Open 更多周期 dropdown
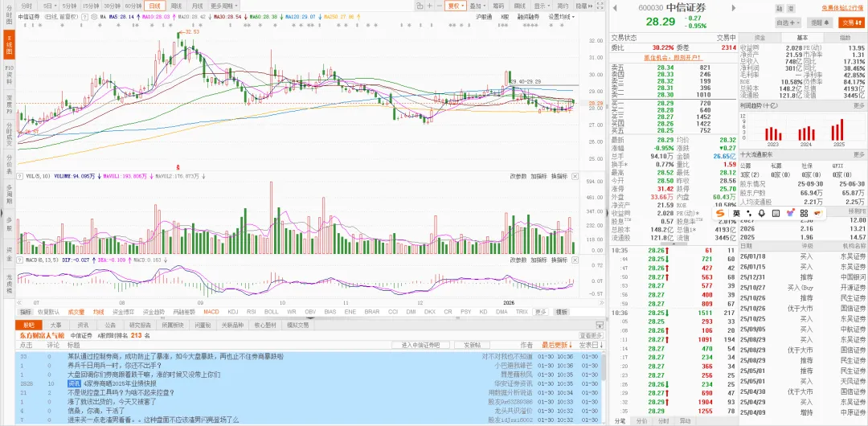 coord(223,6)
